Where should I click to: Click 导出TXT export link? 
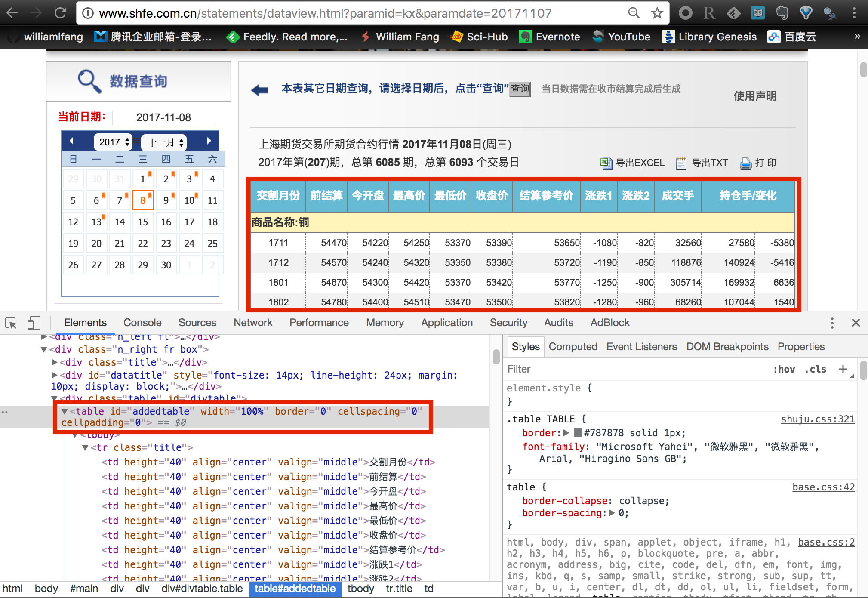(x=702, y=163)
